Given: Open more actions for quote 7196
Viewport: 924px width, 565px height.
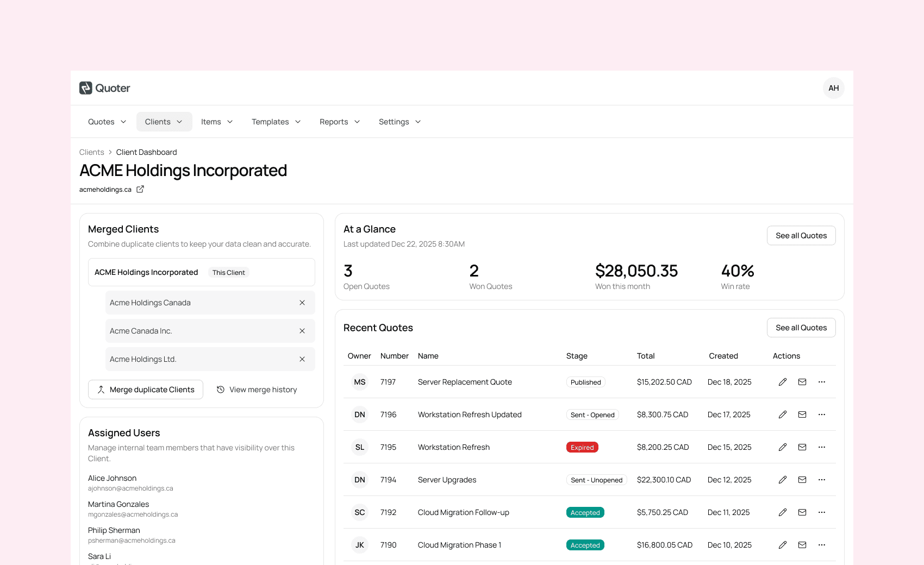Looking at the screenshot, I should [x=822, y=415].
